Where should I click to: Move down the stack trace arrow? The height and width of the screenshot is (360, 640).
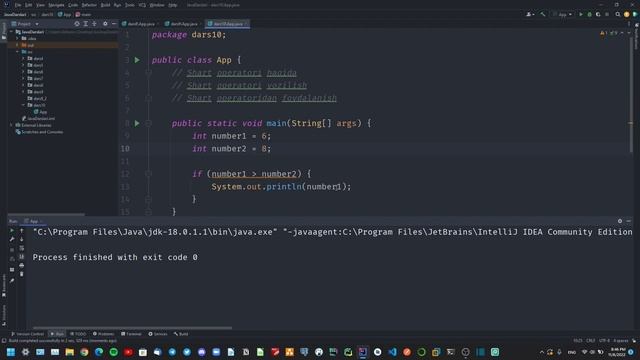click(22, 239)
